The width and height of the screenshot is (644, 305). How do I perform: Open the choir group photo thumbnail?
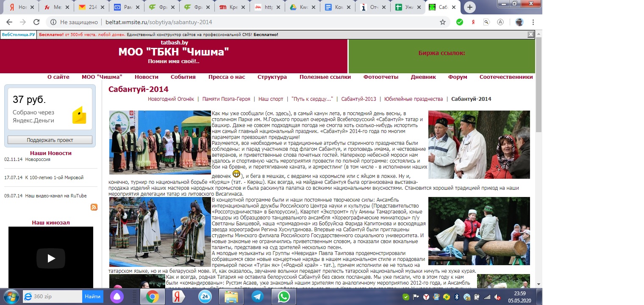click(x=160, y=142)
